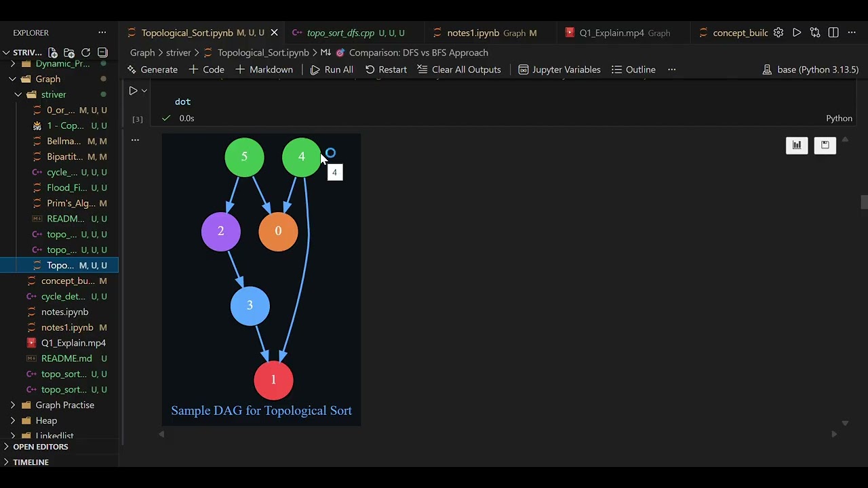The image size is (868, 488).
Task: Open cycle_det... cpp file
Action: coord(60,296)
